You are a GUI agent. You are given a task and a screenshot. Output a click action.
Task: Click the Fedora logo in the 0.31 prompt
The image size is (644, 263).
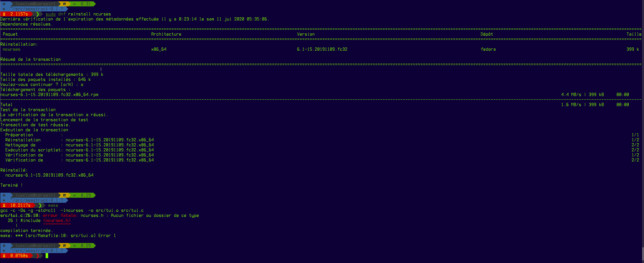click(4, 4)
